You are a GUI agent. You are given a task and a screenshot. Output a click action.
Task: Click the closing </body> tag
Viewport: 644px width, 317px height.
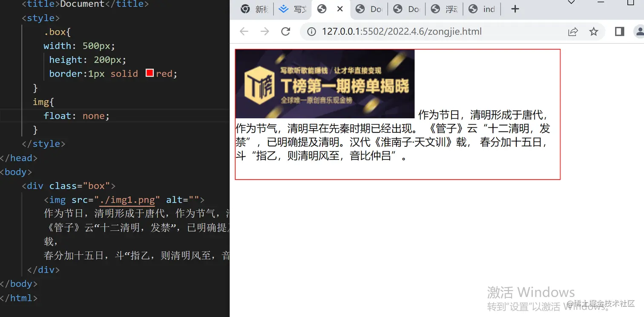coord(19,284)
